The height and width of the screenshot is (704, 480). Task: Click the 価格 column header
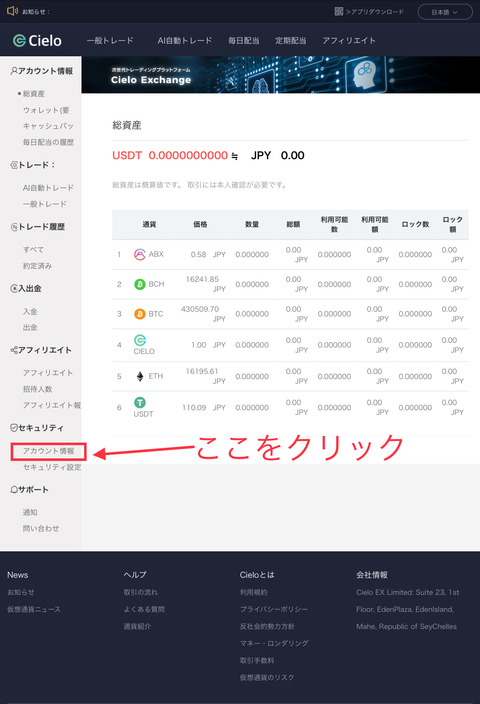click(x=200, y=224)
